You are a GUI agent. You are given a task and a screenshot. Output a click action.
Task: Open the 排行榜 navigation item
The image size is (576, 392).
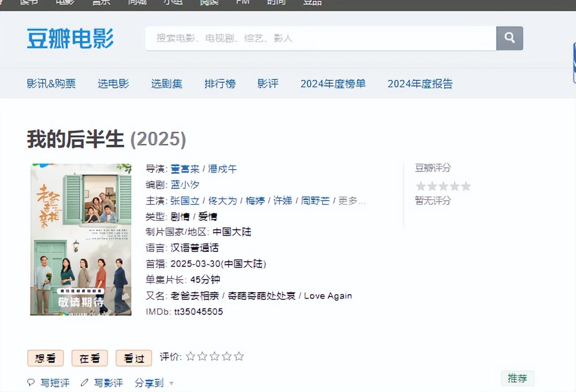click(x=220, y=84)
